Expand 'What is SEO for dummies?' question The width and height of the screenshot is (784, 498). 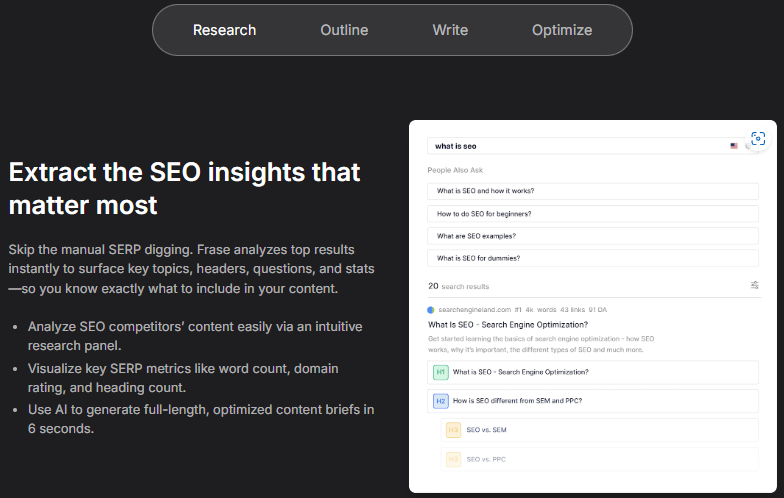(593, 258)
